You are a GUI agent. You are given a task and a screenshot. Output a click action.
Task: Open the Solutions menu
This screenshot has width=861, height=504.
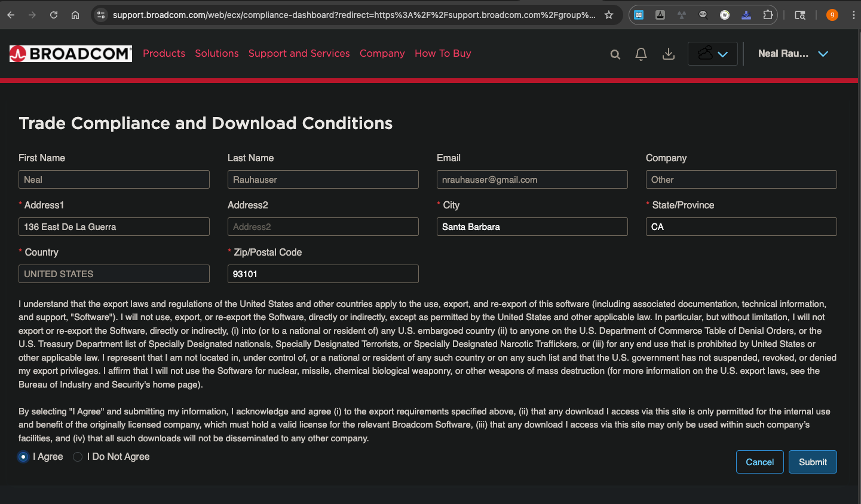click(217, 53)
